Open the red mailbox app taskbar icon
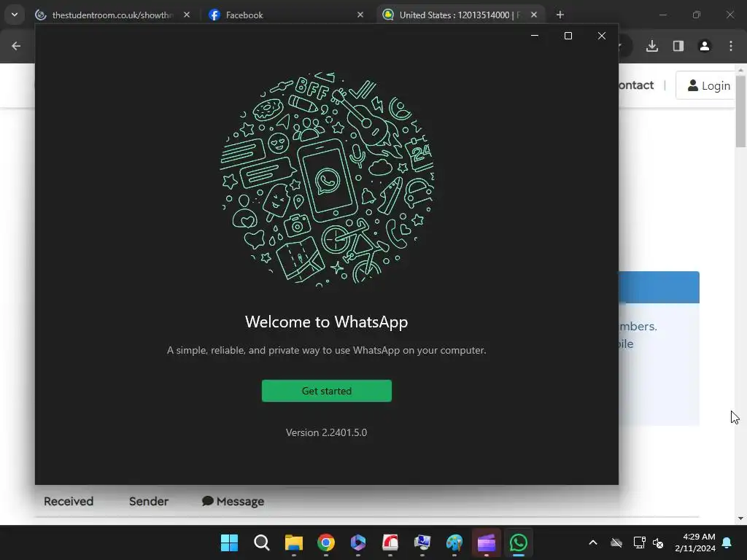Image resolution: width=747 pixels, height=560 pixels. coord(390,542)
